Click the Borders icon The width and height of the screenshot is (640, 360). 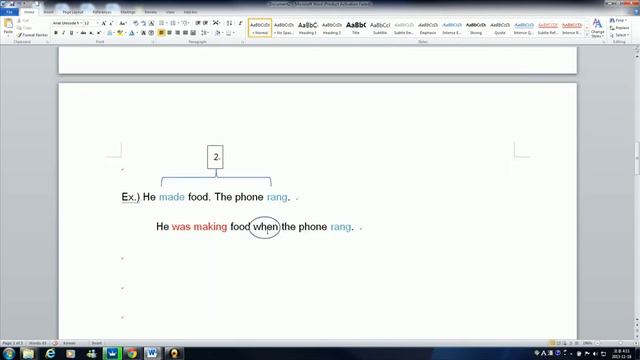pyautogui.click(x=229, y=33)
